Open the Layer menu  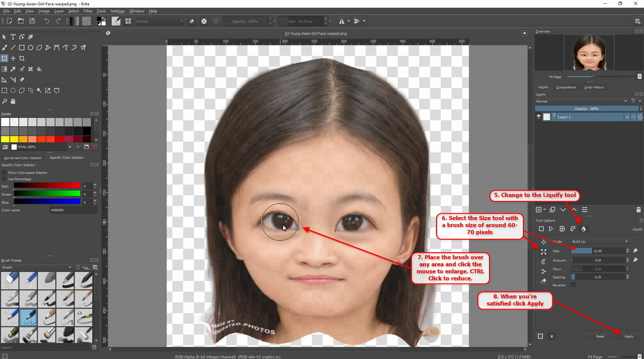tap(59, 11)
